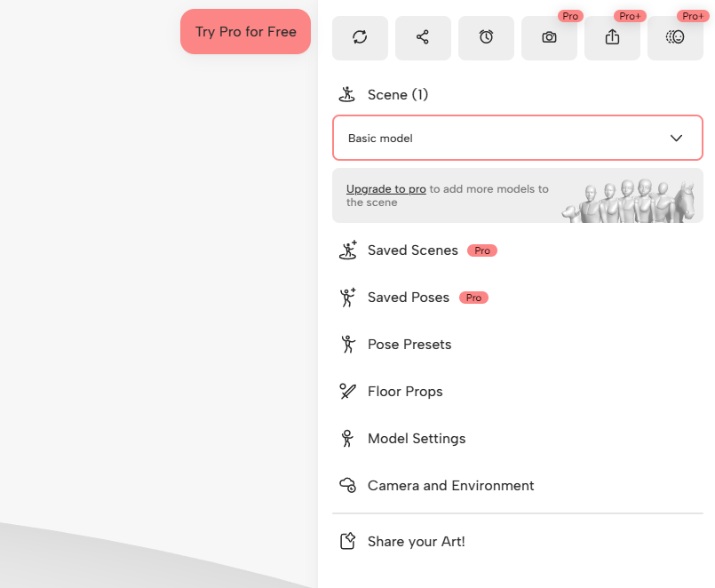Viewport: 715px width, 588px height.
Task: Click the mannequin models thumbnail in upgrade banner
Action: coord(629,200)
